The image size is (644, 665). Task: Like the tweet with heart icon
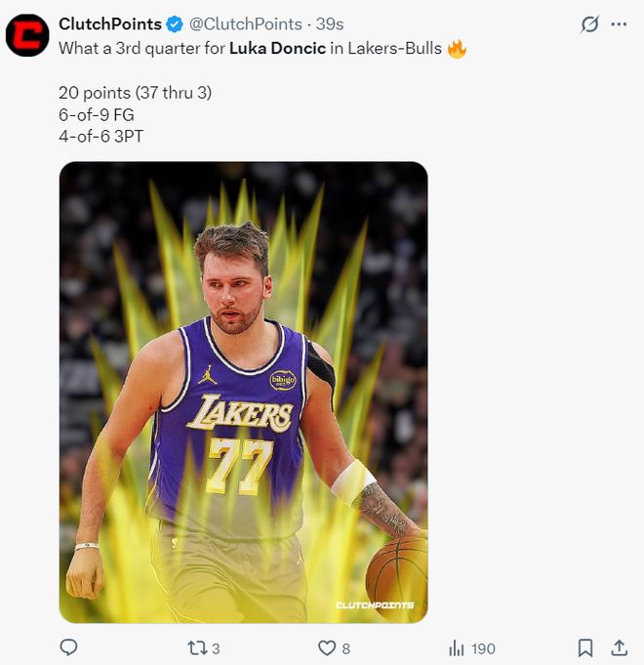pos(327,647)
